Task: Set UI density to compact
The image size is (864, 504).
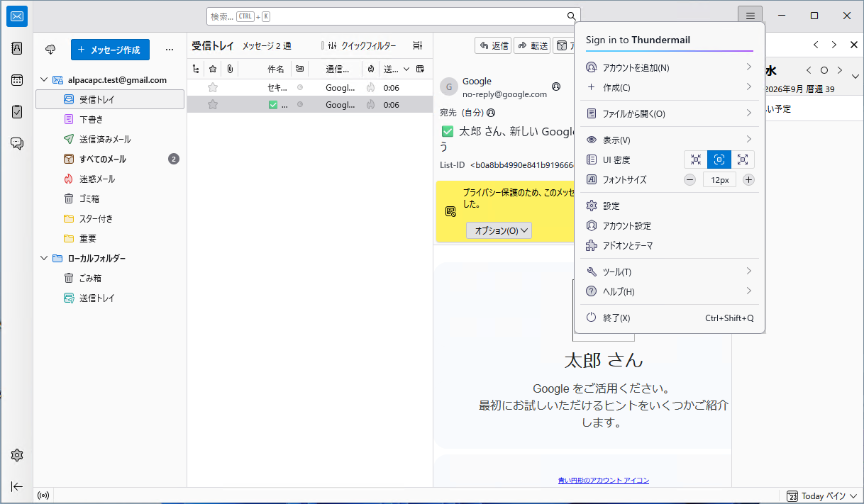Action: pos(696,159)
